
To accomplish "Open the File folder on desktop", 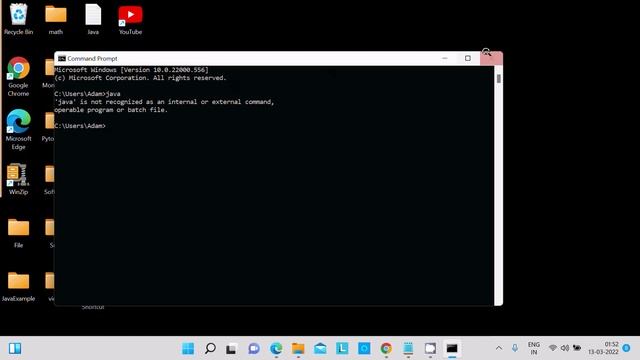I will (18, 233).
